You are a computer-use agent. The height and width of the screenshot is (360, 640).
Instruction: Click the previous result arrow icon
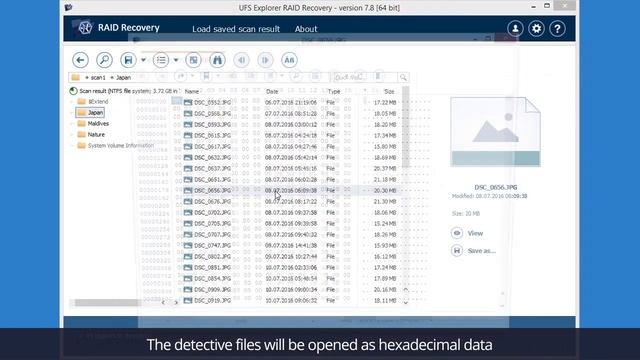(x=241, y=60)
